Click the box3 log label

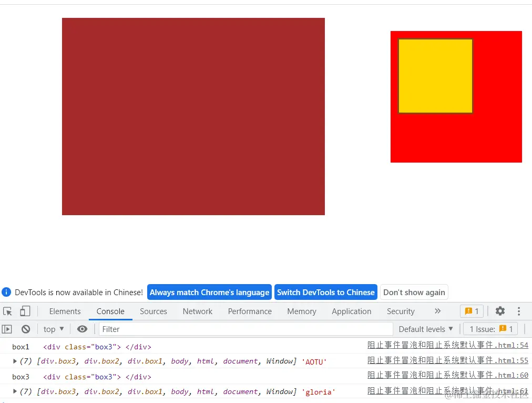pos(21,377)
